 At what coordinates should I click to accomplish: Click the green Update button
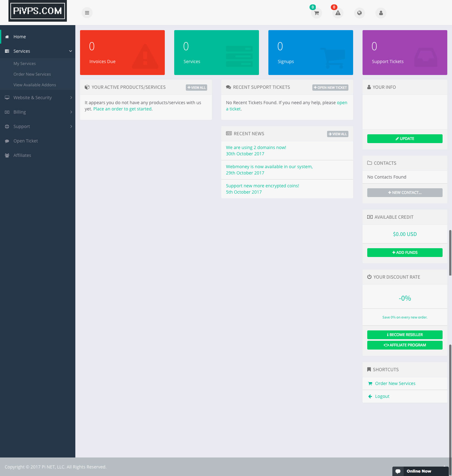click(x=405, y=139)
